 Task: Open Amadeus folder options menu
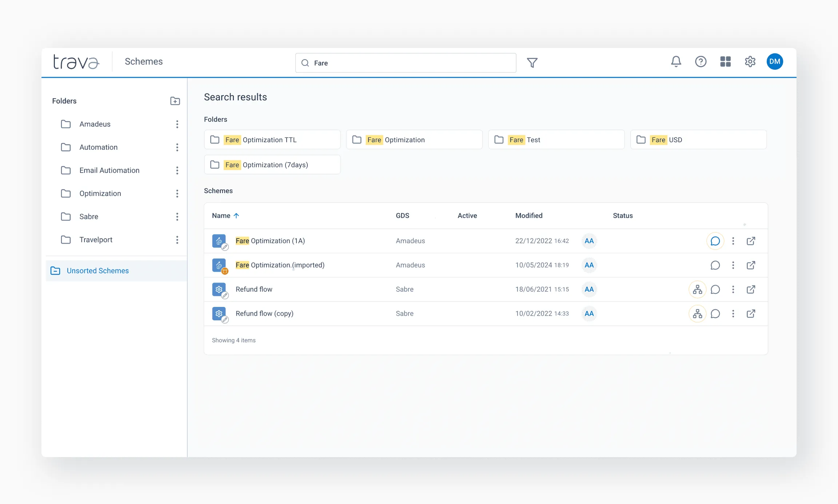[177, 124]
